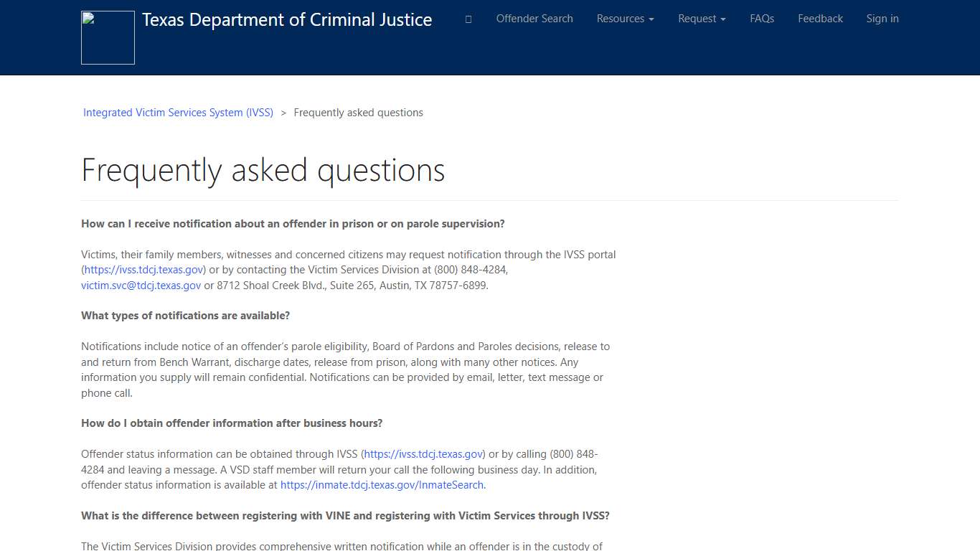This screenshot has width=980, height=551.
Task: Click the small icon beside Offender Search
Action: (468, 19)
